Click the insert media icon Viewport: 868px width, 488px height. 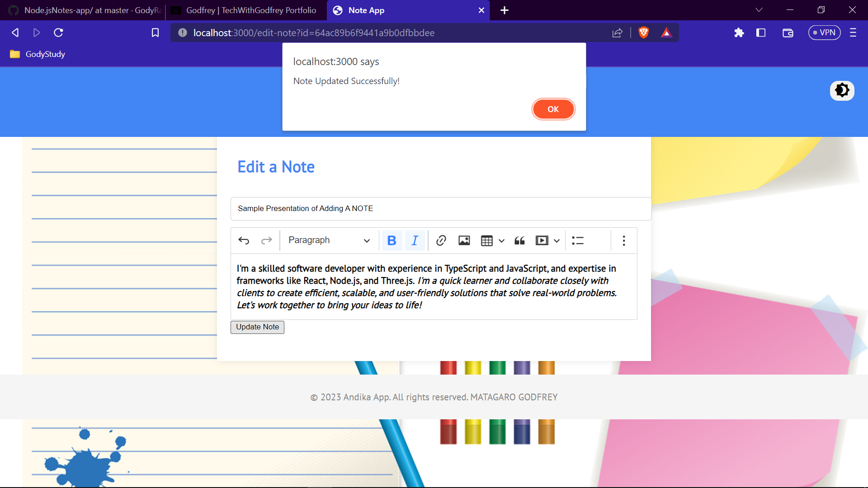542,240
